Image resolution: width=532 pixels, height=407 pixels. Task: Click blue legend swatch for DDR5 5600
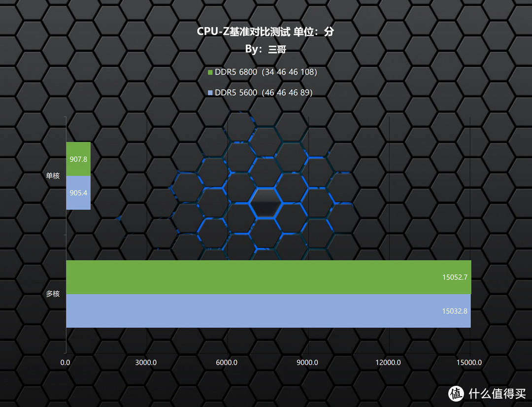click(x=210, y=93)
